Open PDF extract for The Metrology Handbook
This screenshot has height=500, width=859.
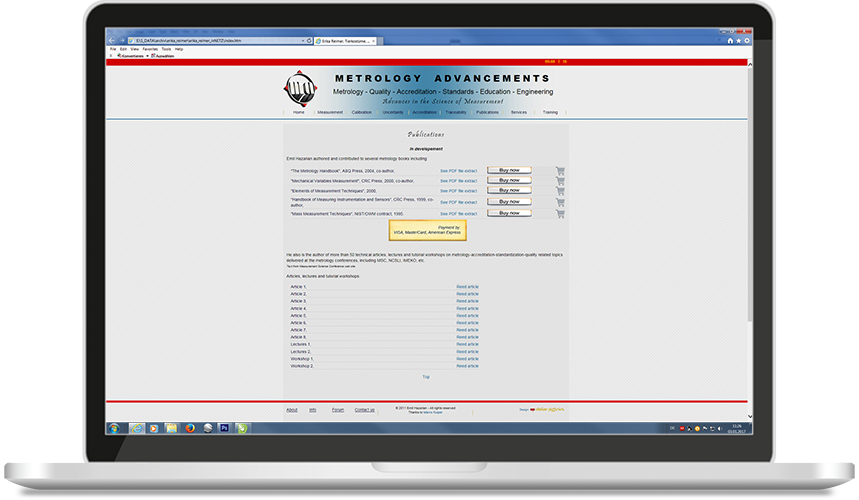(x=459, y=171)
